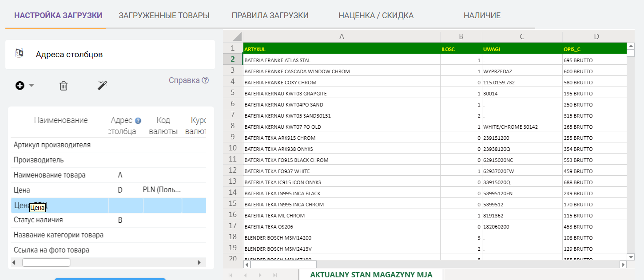Image resolution: width=644 pixels, height=280 pixels.
Task: Click cell BATERIA KERNAU KWT03 GRAPGITE
Action: (x=342, y=94)
